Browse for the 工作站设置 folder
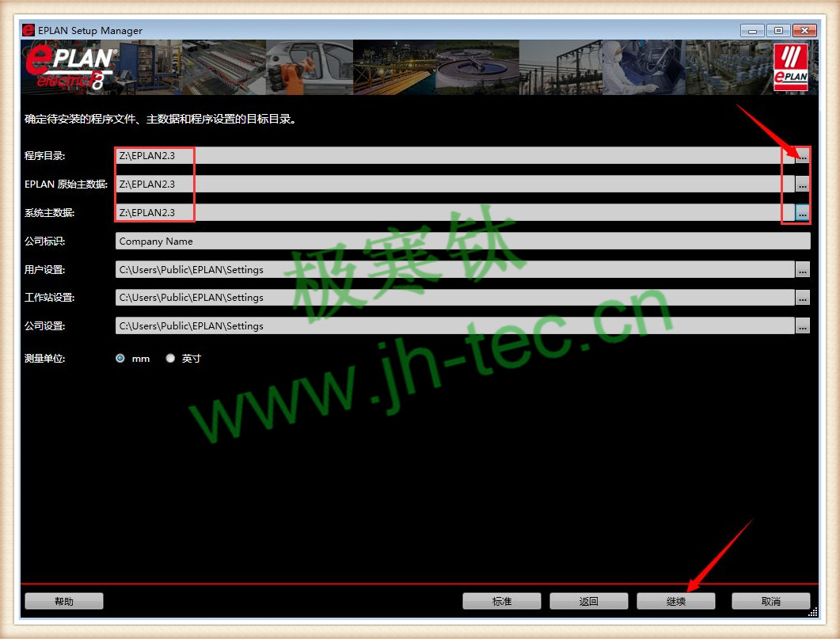 [x=802, y=297]
